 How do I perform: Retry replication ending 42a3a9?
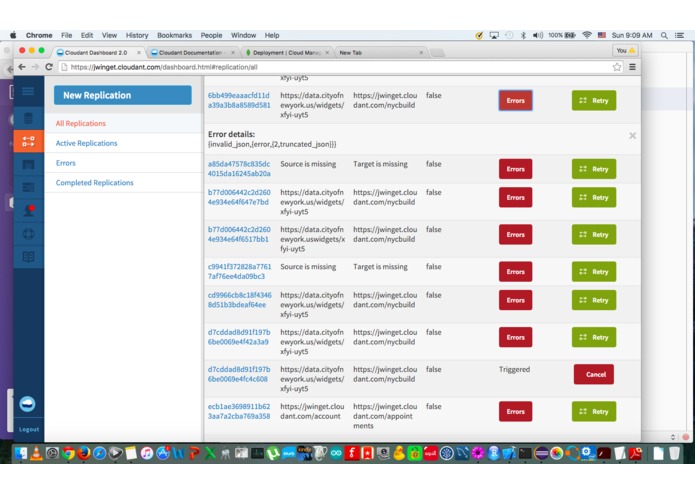pos(594,337)
